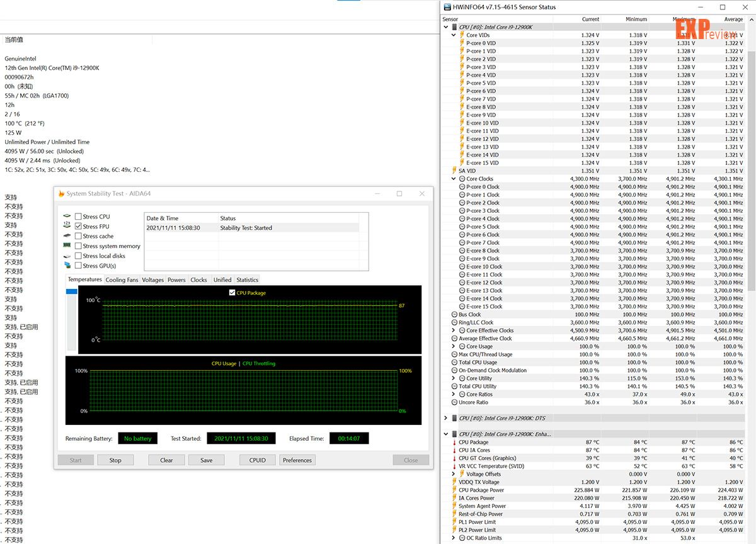Expand the Core Usage node

[454, 346]
